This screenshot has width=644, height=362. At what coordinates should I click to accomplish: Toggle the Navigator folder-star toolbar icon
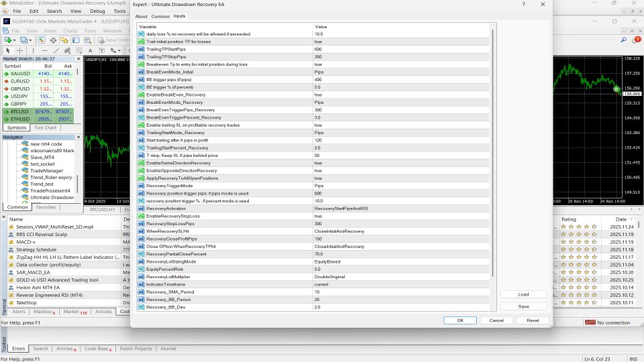pos(64,40)
